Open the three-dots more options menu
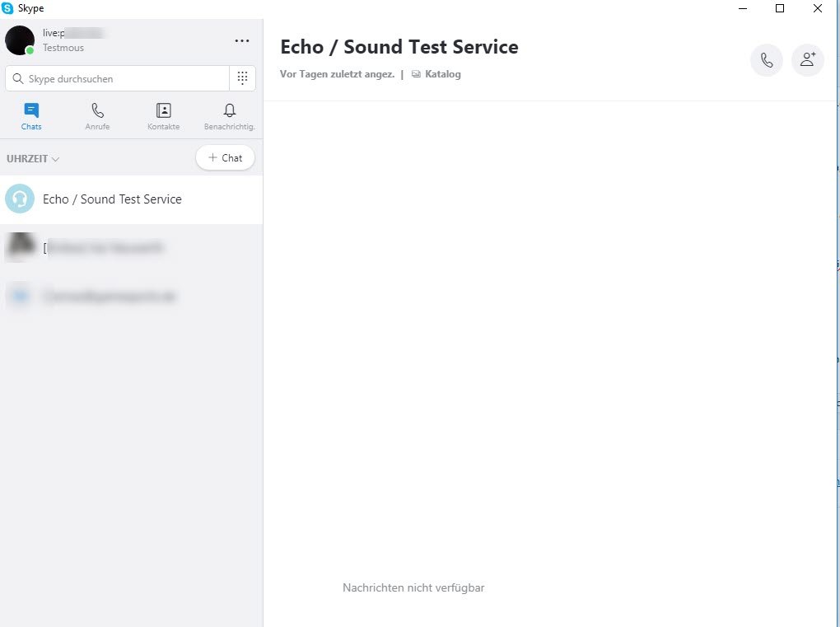The height and width of the screenshot is (627, 840). click(241, 40)
